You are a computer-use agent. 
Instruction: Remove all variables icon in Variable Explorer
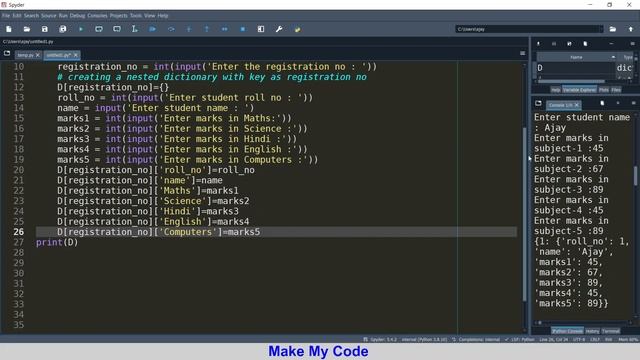click(x=585, y=44)
